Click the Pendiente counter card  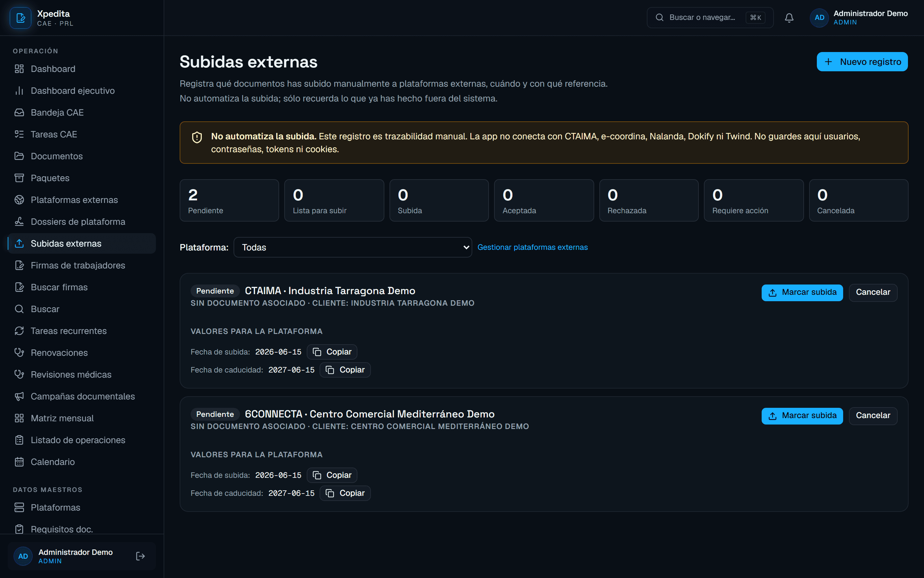[x=229, y=200]
